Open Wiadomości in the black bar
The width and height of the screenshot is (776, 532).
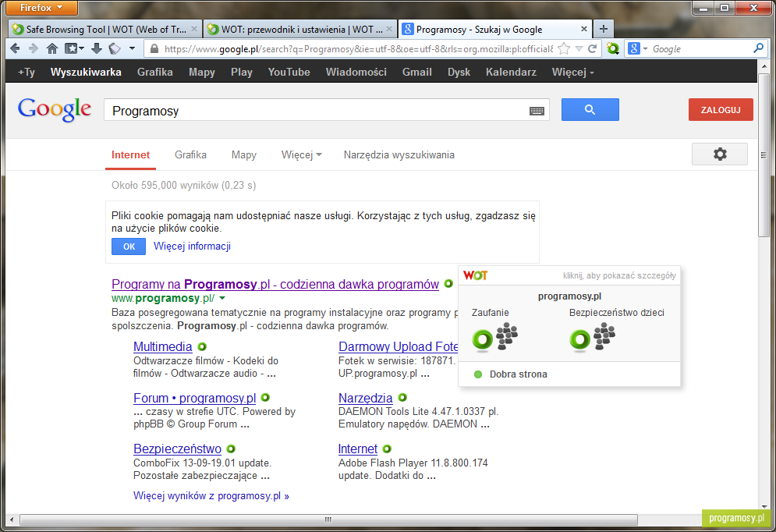[x=356, y=73]
